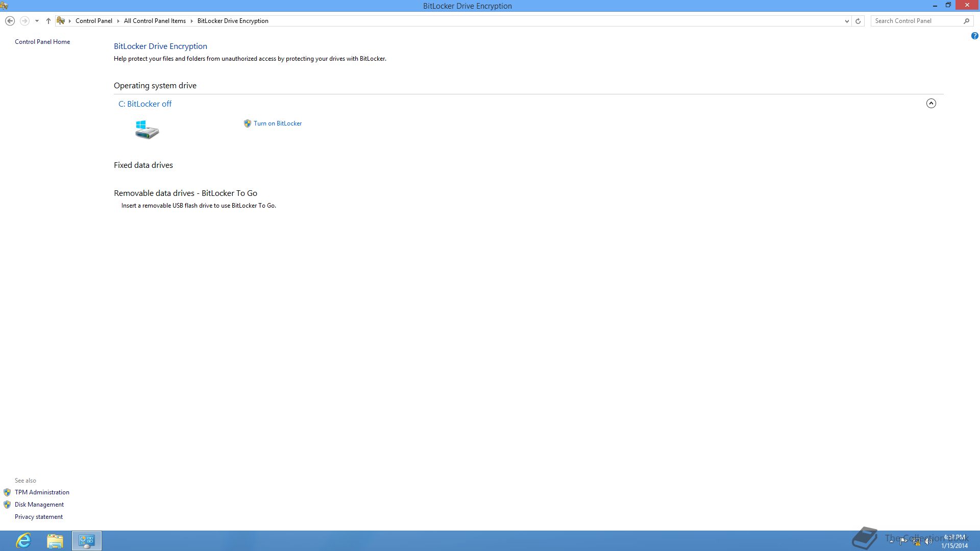Click the BitLocker keys icon in address bar
The height and width of the screenshot is (551, 980).
point(61,21)
